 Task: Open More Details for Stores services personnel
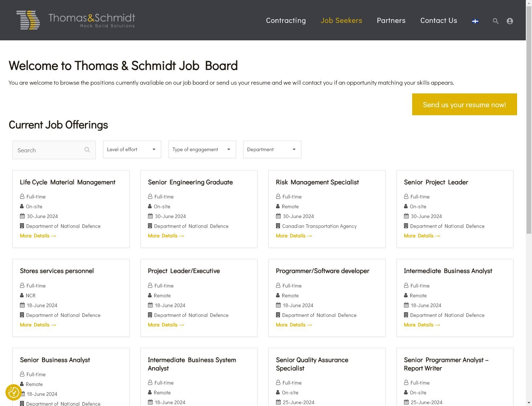[x=38, y=325]
